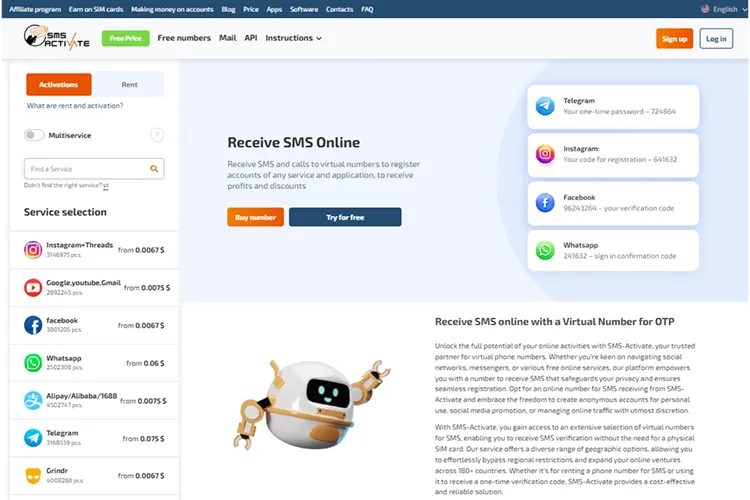Click the 'Grindr' service name
750x500 pixels.
57,471
